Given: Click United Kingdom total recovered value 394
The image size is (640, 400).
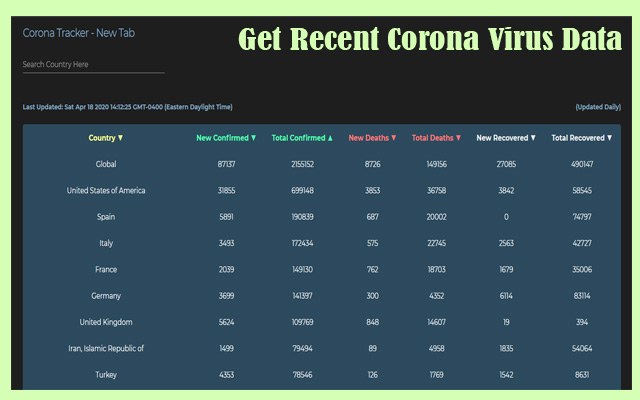Looking at the screenshot, I should point(582,322).
